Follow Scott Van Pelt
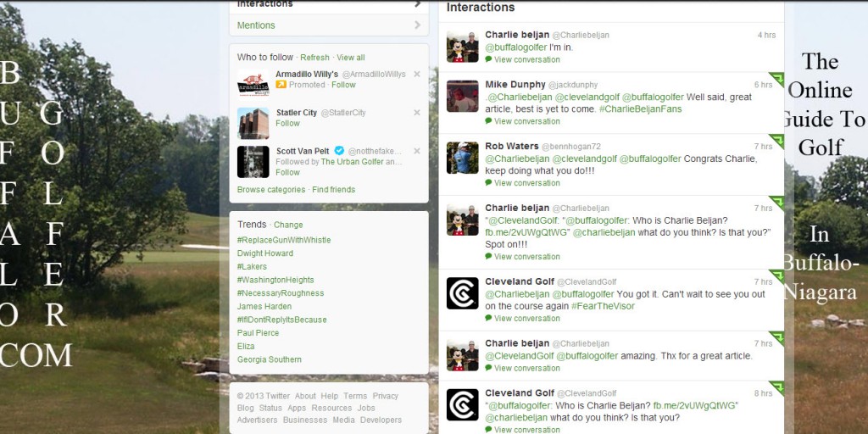The height and width of the screenshot is (434, 868). point(288,172)
